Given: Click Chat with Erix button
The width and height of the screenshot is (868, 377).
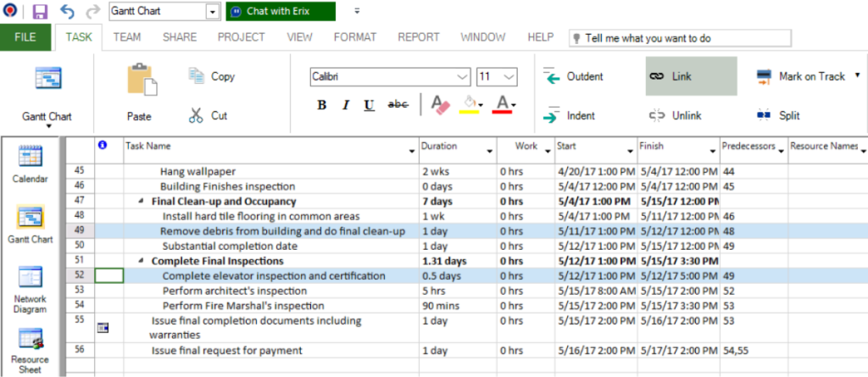Looking at the screenshot, I should (x=281, y=11).
